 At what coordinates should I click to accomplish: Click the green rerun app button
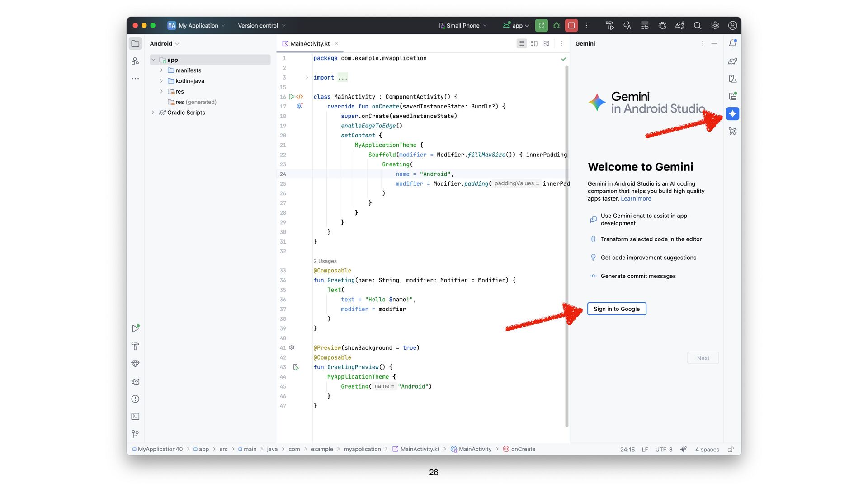coord(541,26)
